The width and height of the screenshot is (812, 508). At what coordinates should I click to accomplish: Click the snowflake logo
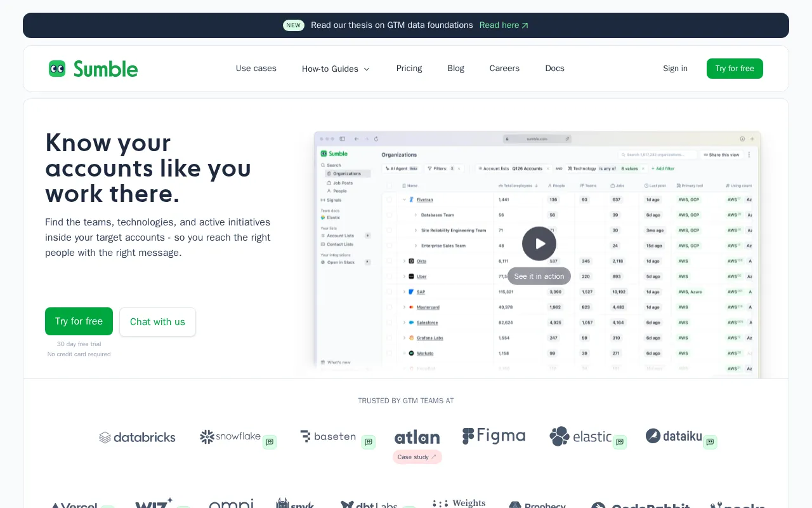coord(230,437)
